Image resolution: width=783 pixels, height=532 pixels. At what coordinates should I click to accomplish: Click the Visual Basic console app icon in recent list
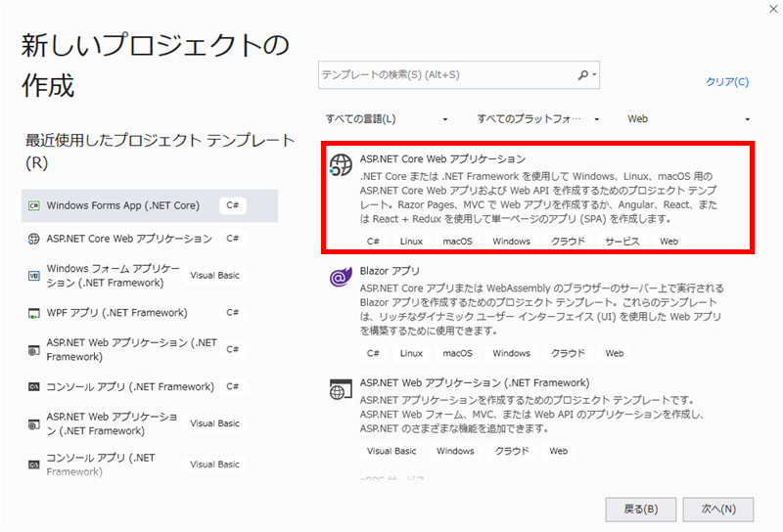click(x=33, y=465)
